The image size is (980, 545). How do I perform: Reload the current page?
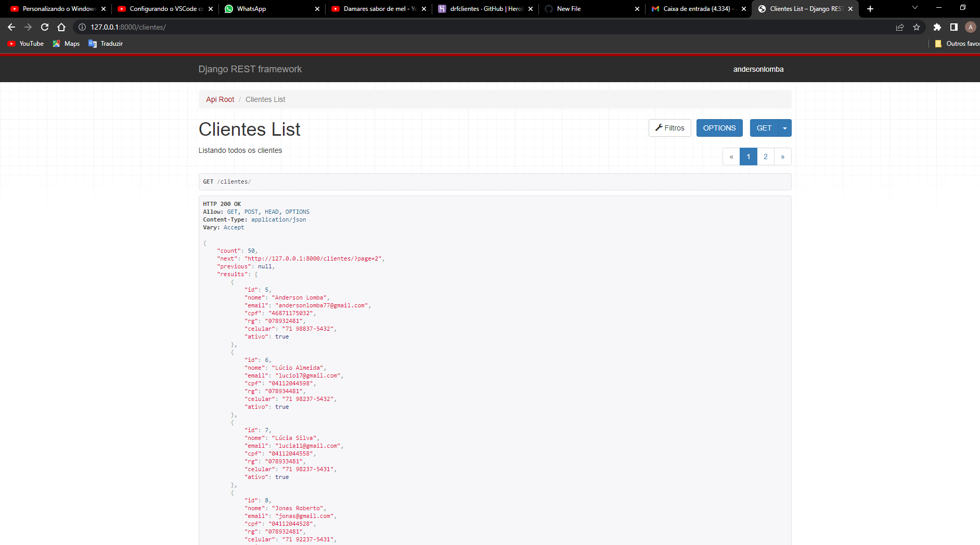[x=45, y=27]
